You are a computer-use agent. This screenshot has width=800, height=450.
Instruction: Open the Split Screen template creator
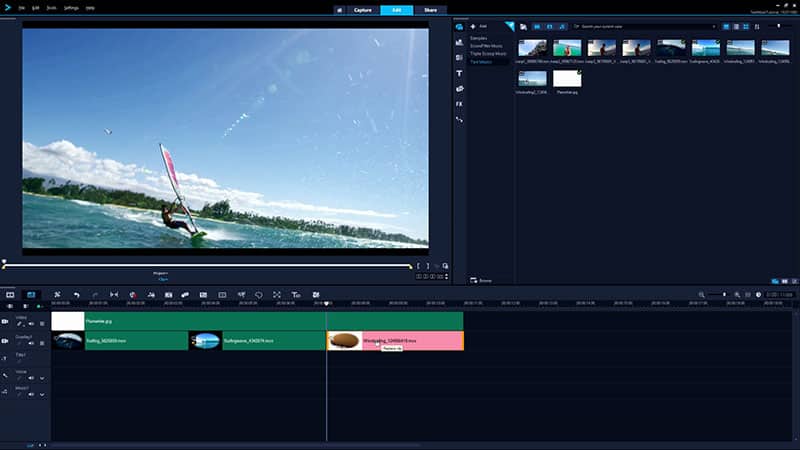[x=316, y=295]
